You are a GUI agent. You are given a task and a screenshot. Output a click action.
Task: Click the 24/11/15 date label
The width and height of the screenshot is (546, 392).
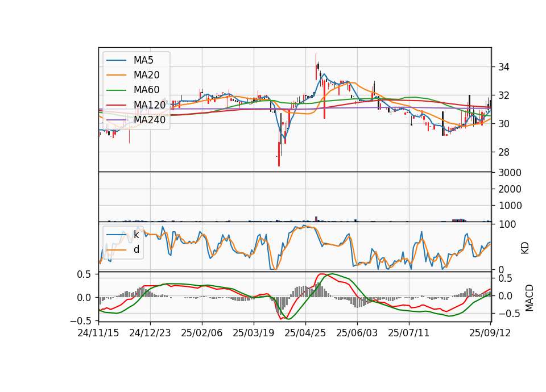(x=98, y=333)
